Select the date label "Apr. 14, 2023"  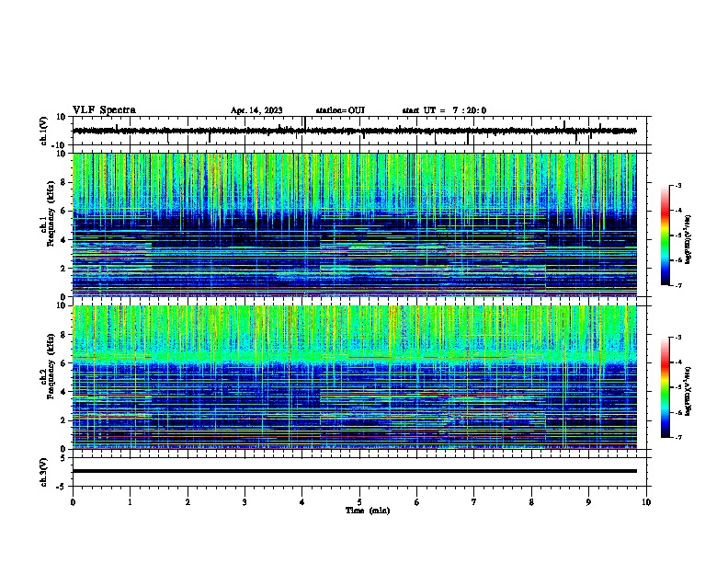[256, 110]
